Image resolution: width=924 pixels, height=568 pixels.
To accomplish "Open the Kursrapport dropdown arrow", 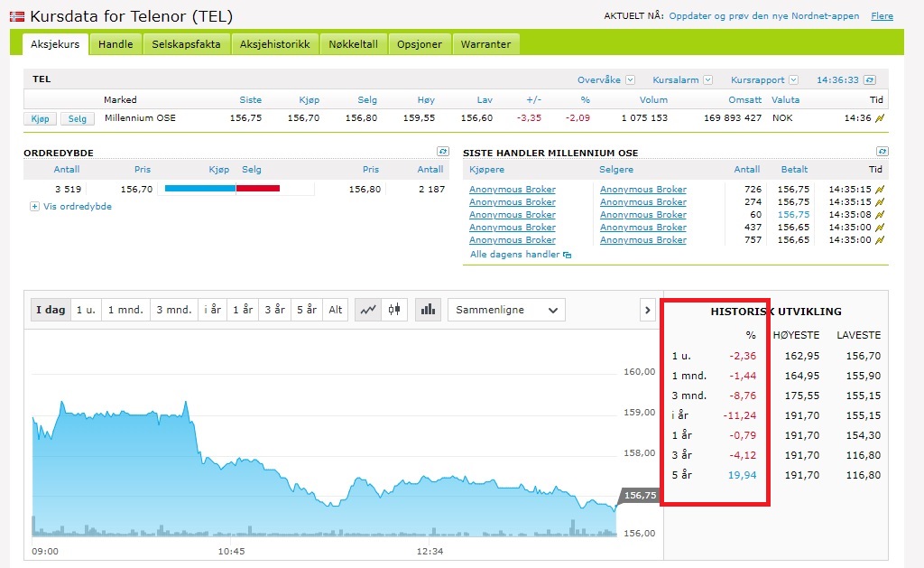I will click(x=794, y=79).
